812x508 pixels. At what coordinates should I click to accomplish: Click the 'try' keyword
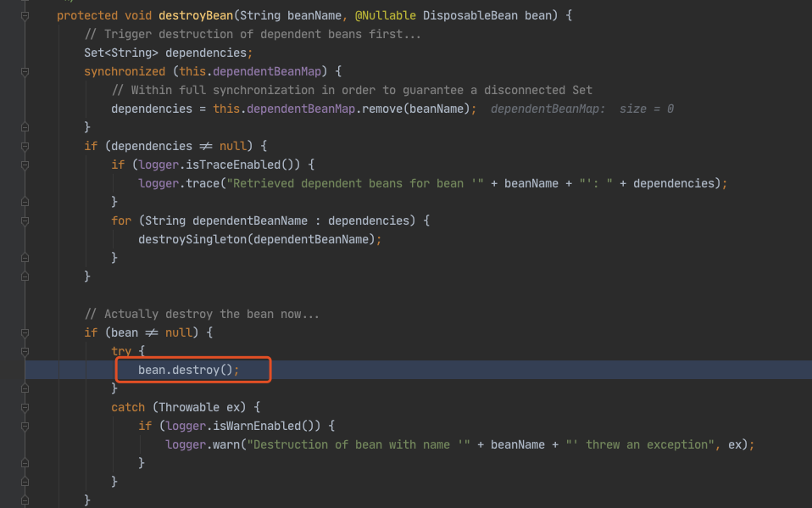point(121,351)
